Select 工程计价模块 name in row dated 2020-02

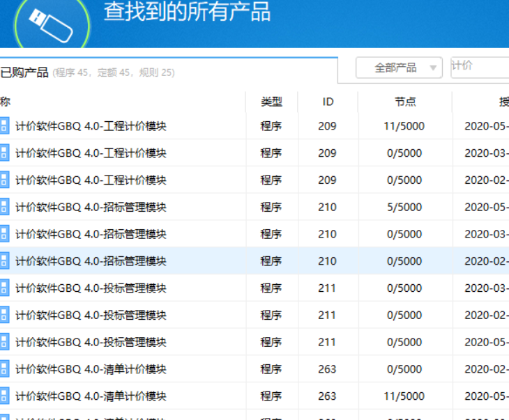click(91, 180)
